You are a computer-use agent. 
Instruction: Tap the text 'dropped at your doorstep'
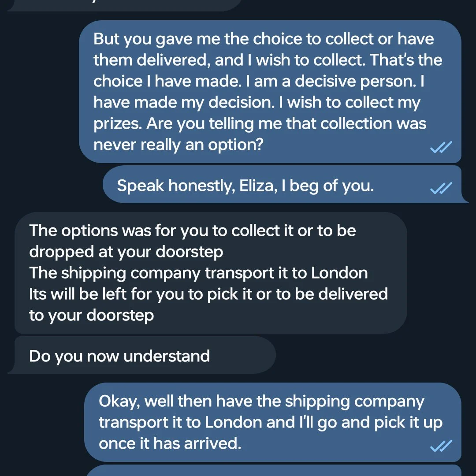click(126, 252)
